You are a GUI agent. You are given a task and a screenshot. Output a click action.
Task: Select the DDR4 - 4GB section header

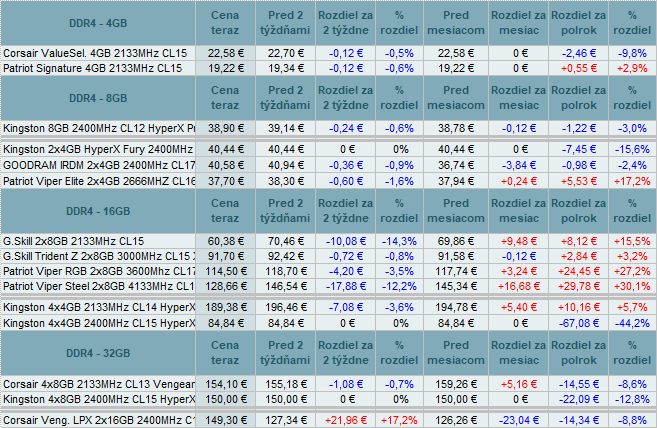coord(98,23)
